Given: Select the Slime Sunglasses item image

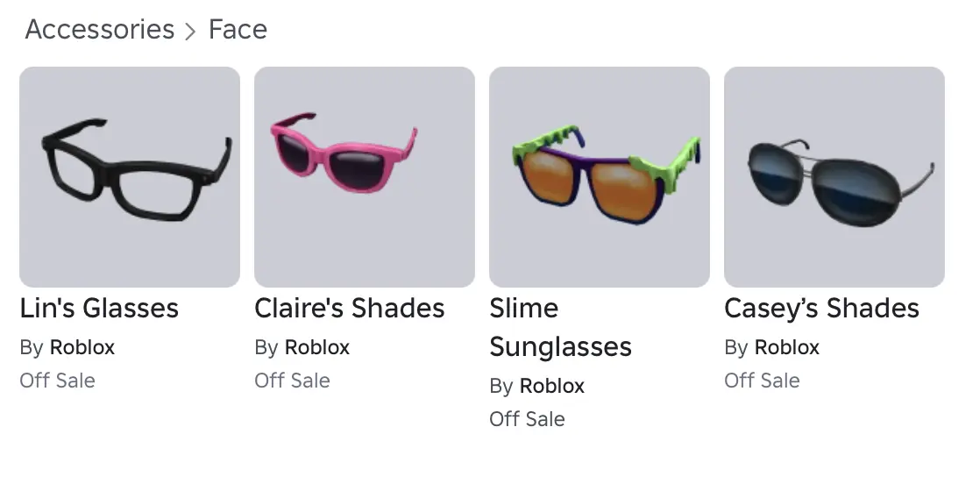Looking at the screenshot, I should click(x=600, y=177).
